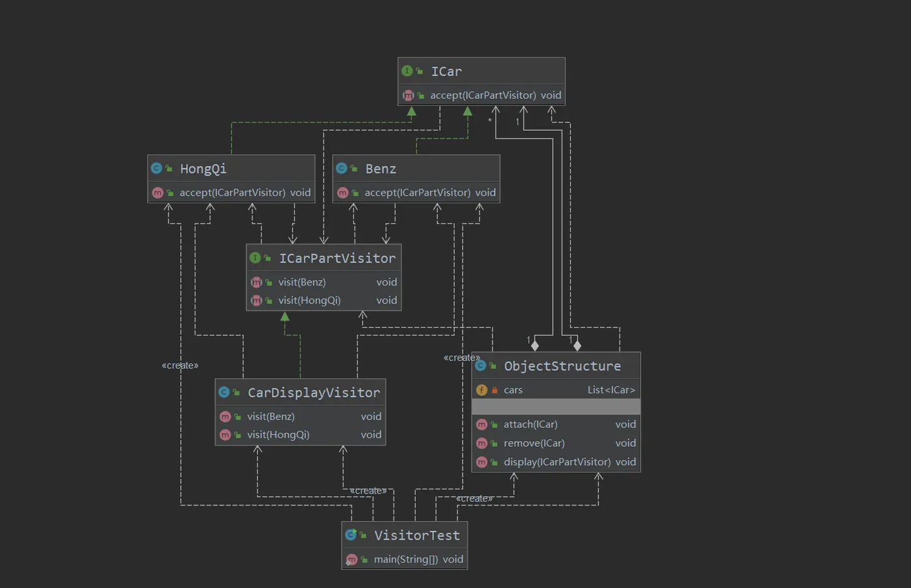911x588 pixels.
Task: Click the ICar interface icon
Action: pos(407,71)
